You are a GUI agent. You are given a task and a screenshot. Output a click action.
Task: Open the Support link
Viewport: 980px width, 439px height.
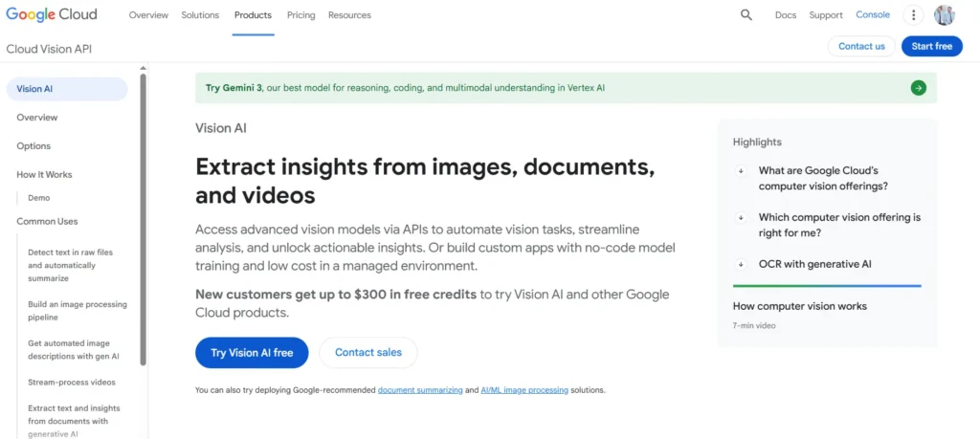pyautogui.click(x=826, y=15)
